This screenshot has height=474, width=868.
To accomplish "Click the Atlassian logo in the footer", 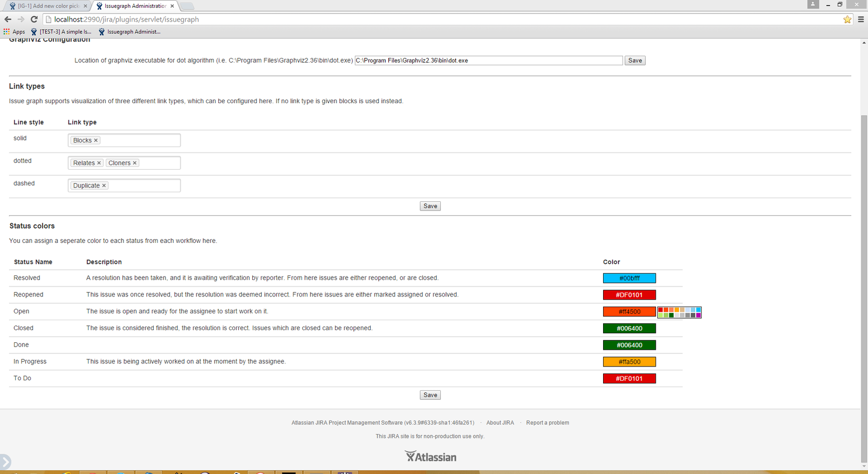I will (430, 457).
